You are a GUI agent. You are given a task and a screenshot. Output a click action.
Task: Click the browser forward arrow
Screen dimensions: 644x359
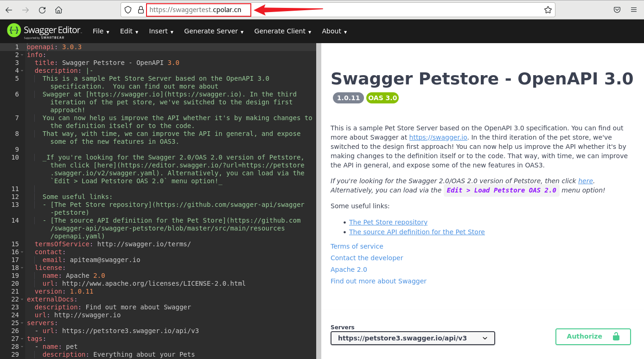click(26, 10)
